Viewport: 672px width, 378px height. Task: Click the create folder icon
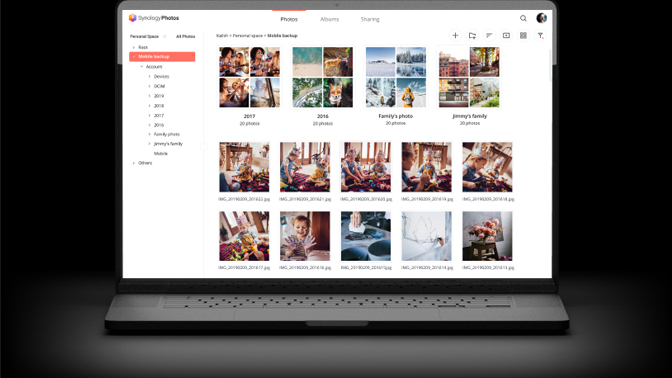point(472,36)
